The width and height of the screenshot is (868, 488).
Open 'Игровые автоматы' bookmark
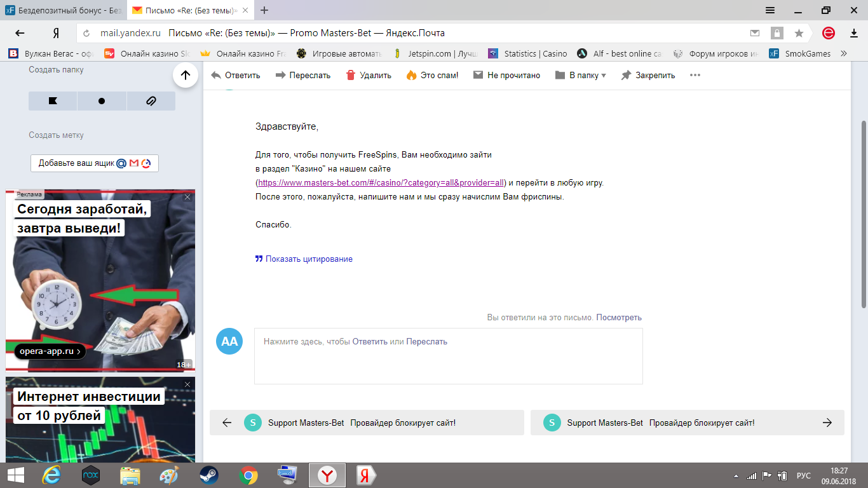pyautogui.click(x=339, y=53)
